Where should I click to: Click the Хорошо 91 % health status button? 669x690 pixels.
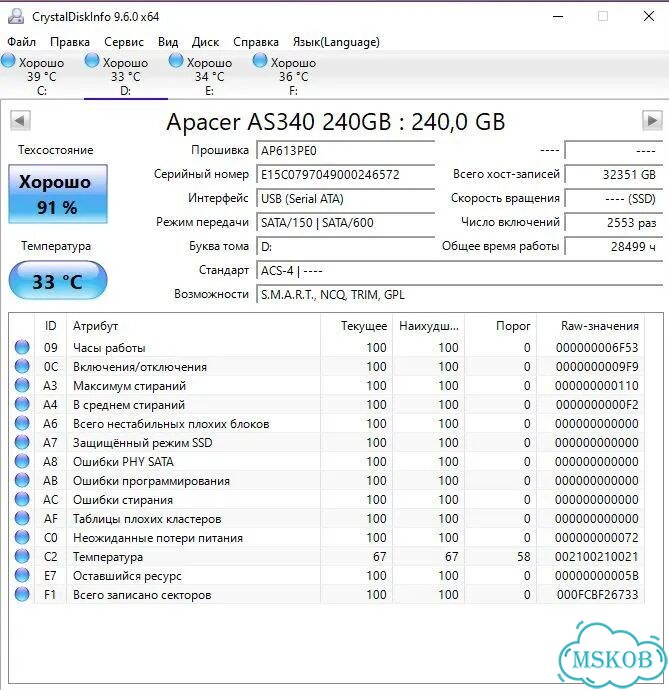point(58,194)
